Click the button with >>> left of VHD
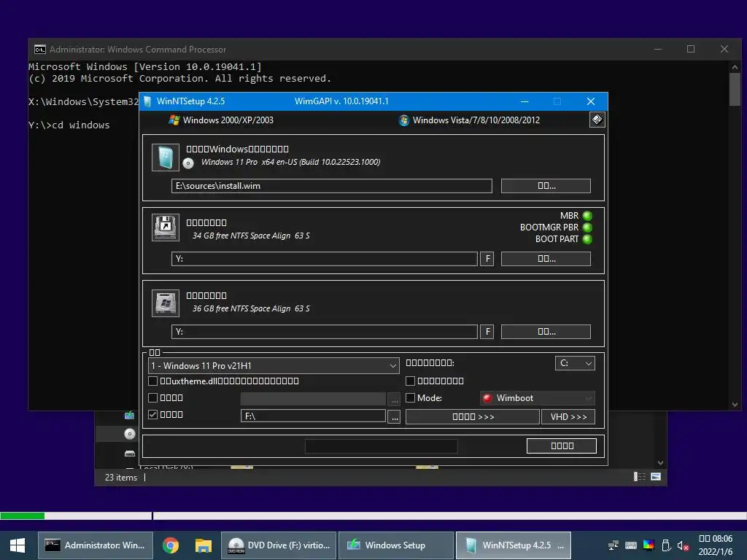The height and width of the screenshot is (560, 747). click(x=473, y=416)
